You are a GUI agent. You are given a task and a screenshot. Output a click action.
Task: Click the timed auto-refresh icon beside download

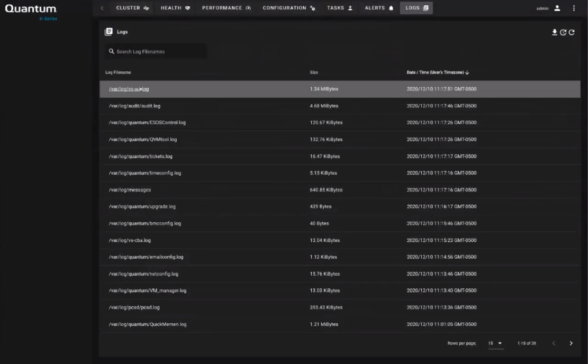(x=563, y=32)
